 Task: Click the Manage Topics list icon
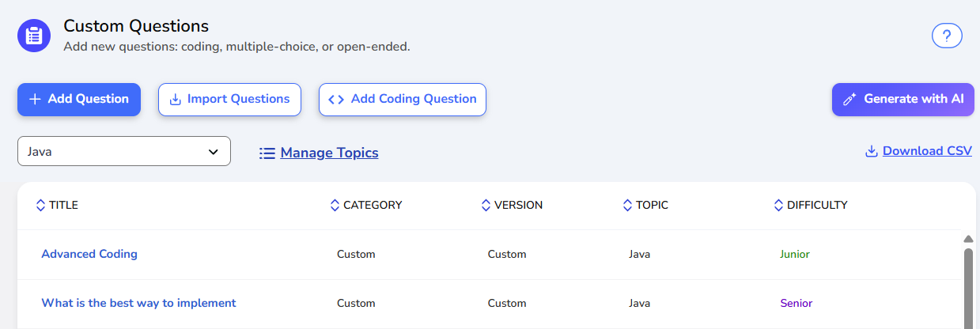click(x=267, y=153)
